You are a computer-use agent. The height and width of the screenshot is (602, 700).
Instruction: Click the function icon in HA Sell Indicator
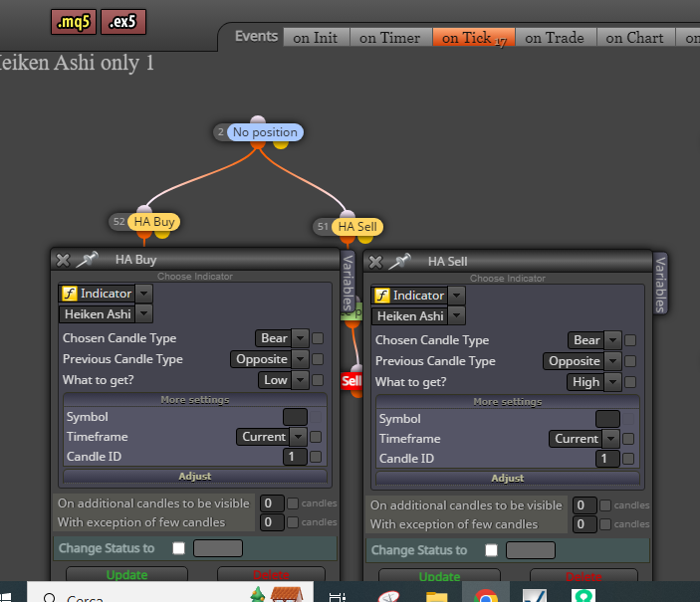point(381,296)
